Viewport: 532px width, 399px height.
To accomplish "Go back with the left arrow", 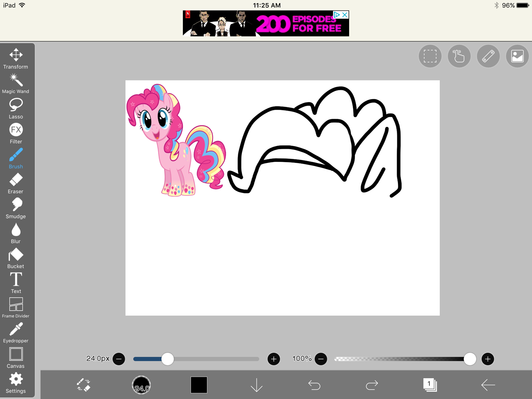I will click(488, 385).
